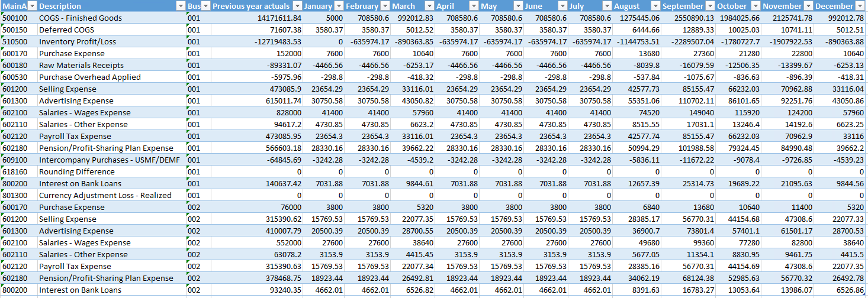Select the COGS - Finished Goods cell
Screen dimensions: 868x298
click(x=111, y=18)
